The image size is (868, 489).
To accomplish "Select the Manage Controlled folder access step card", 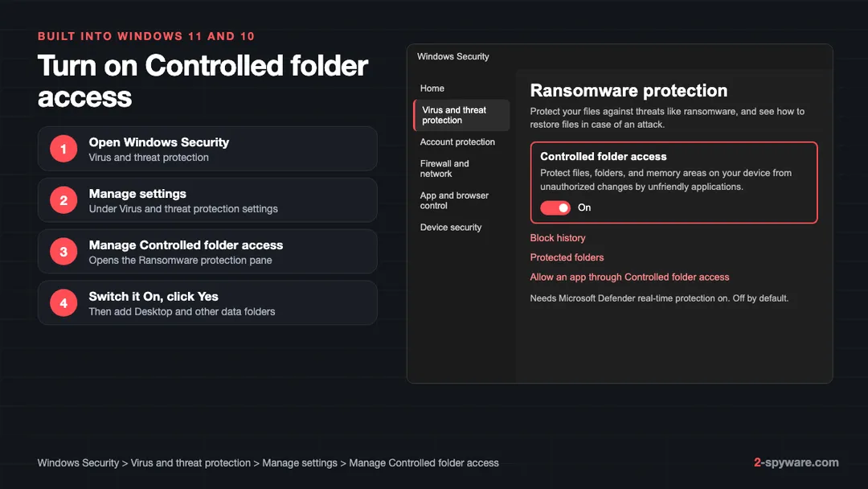I will [207, 252].
